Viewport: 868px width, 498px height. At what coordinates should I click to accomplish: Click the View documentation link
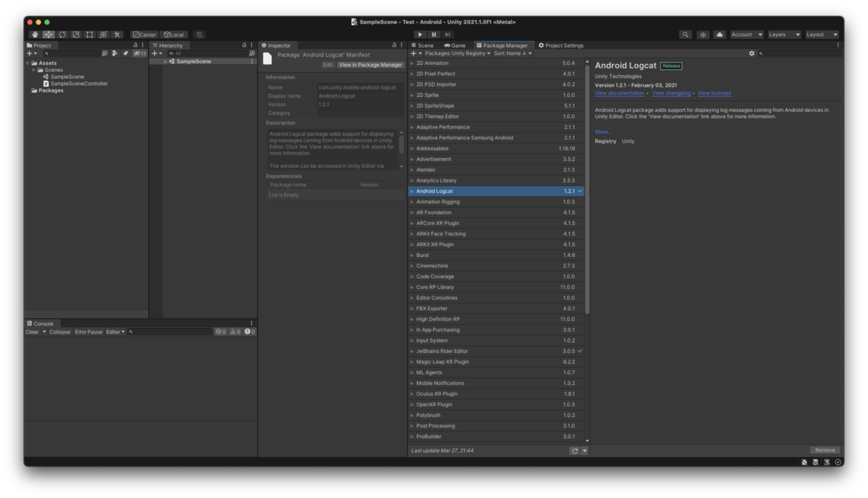coord(619,93)
